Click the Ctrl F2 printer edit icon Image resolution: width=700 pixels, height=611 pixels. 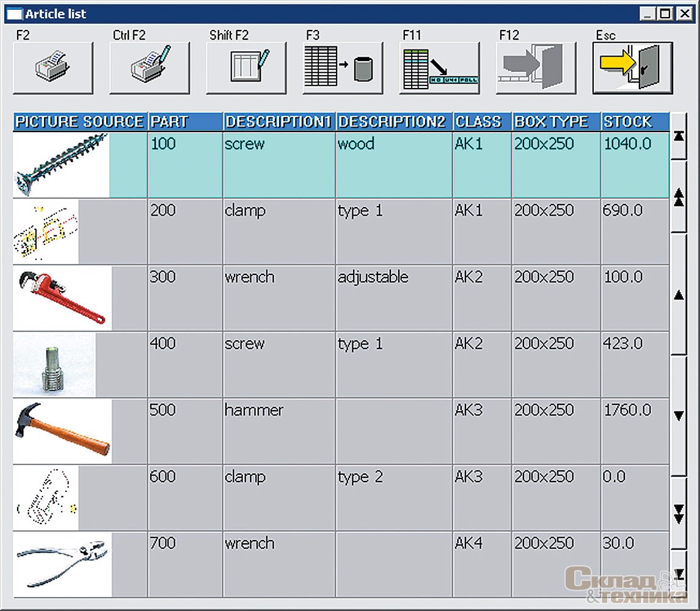(x=150, y=68)
